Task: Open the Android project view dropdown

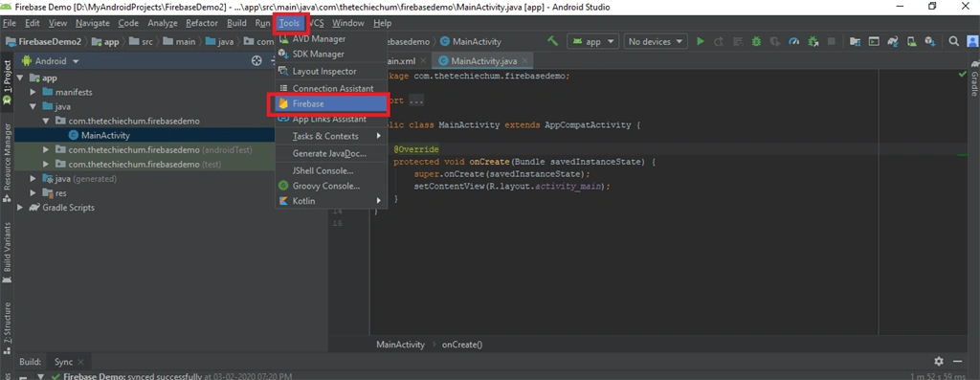Action: [51, 61]
